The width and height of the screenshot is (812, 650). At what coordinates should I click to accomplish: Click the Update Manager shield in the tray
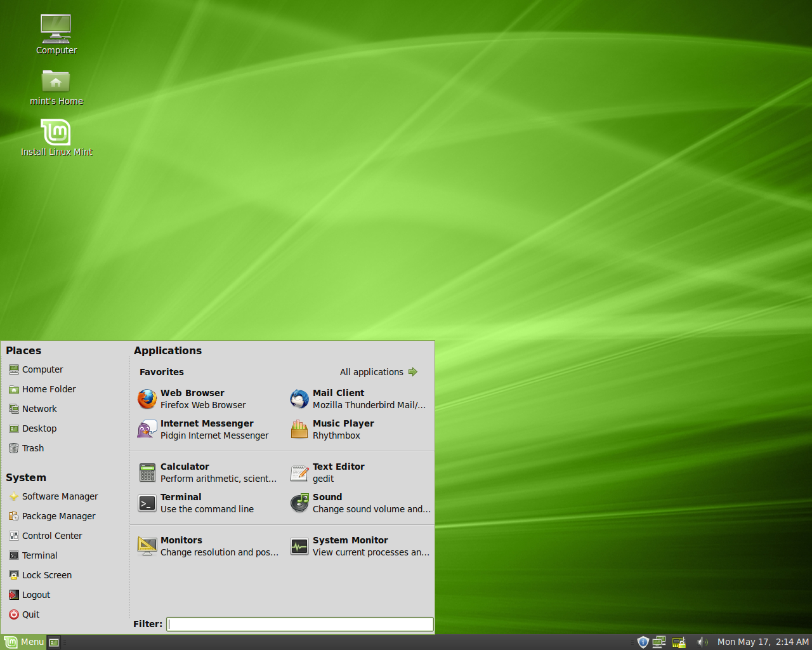[643, 642]
